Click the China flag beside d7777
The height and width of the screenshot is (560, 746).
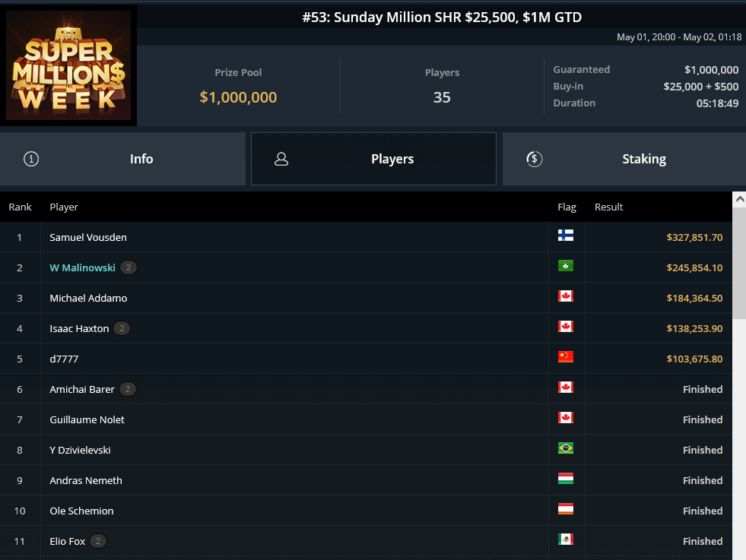click(566, 357)
